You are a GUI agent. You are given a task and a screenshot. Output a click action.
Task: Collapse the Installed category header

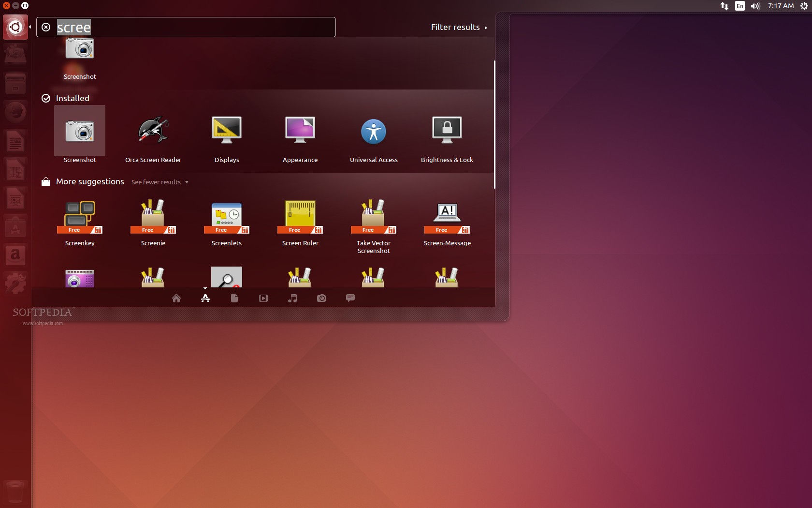[66, 98]
